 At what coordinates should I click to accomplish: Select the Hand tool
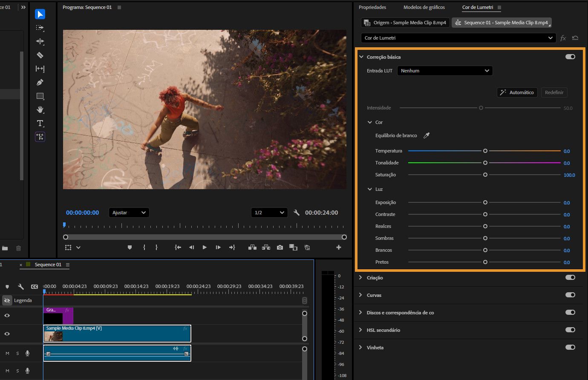(x=40, y=109)
